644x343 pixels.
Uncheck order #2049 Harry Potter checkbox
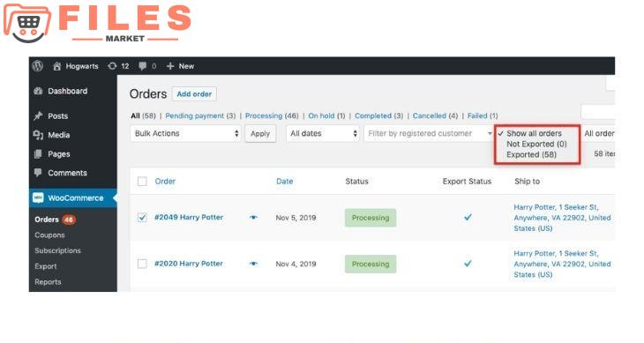click(142, 218)
